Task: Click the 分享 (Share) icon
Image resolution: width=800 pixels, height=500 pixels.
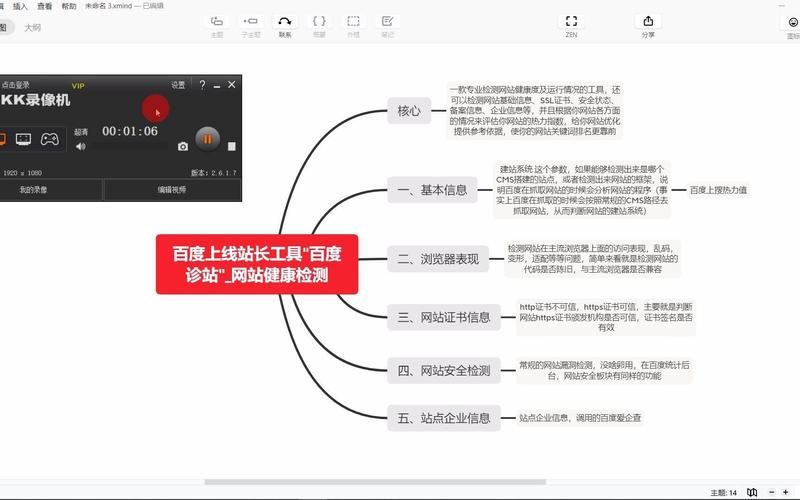Action: pos(648,21)
